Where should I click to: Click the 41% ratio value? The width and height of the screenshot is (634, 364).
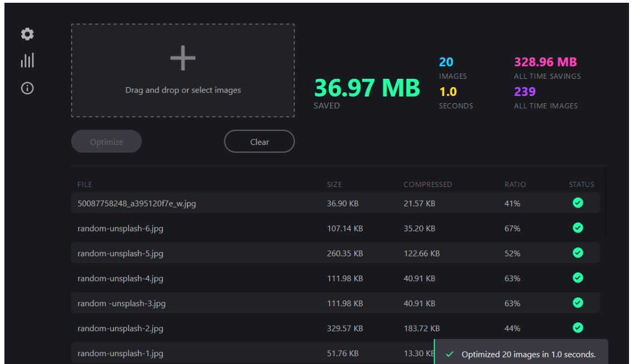pos(512,203)
